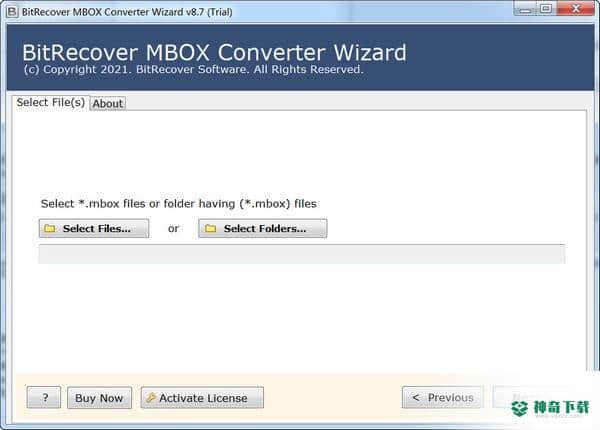Close the MBOX Converter Wizard window
This screenshot has width=600, height=430.
575,8
